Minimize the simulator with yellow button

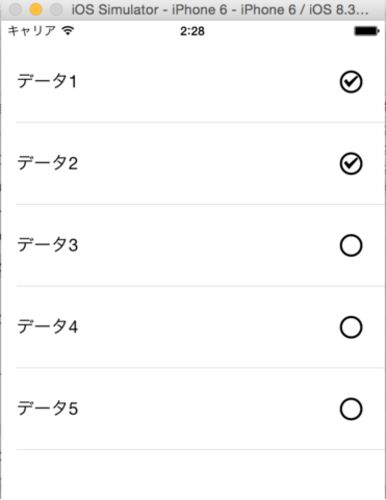coord(36,10)
